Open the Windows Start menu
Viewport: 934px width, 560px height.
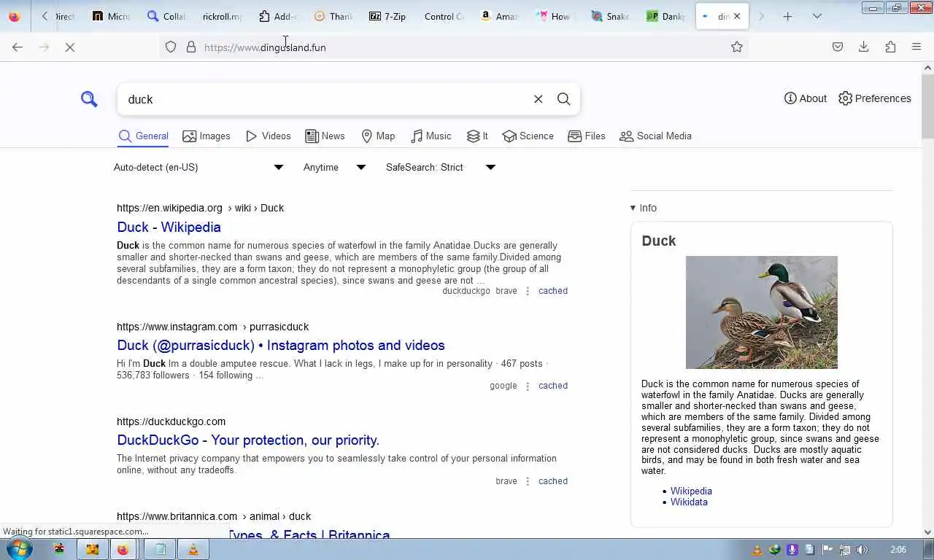coord(20,549)
